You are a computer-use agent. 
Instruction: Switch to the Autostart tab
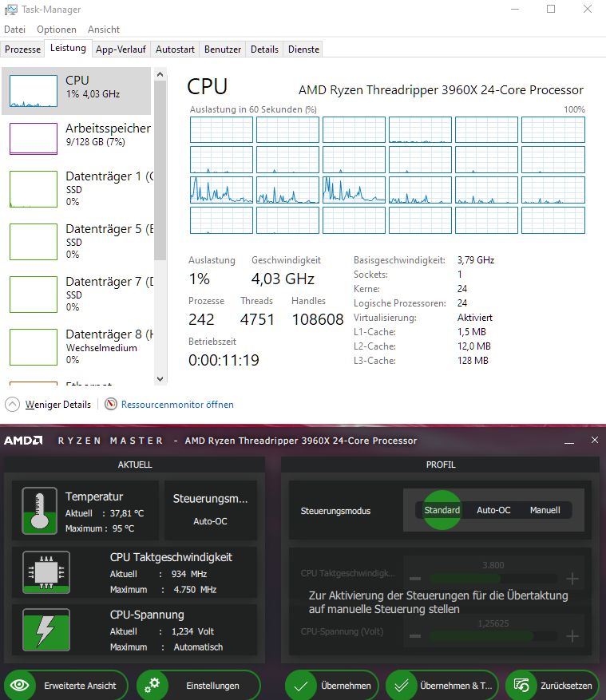coord(175,49)
